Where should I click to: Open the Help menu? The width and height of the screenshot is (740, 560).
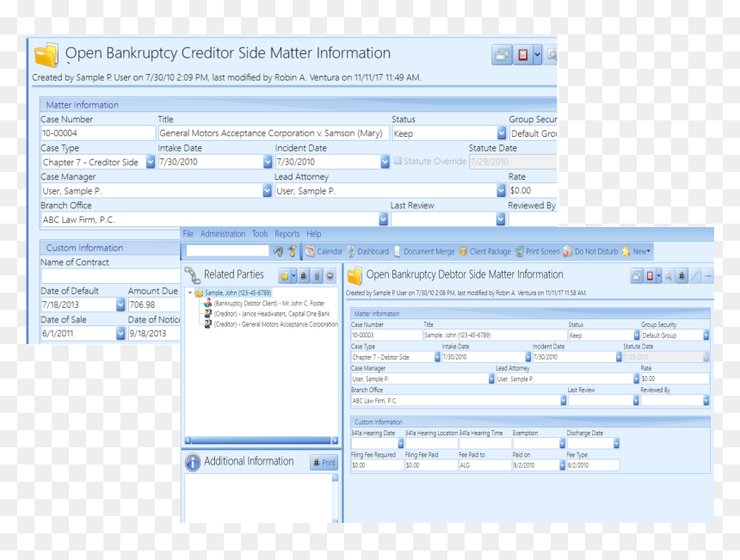coord(313,233)
